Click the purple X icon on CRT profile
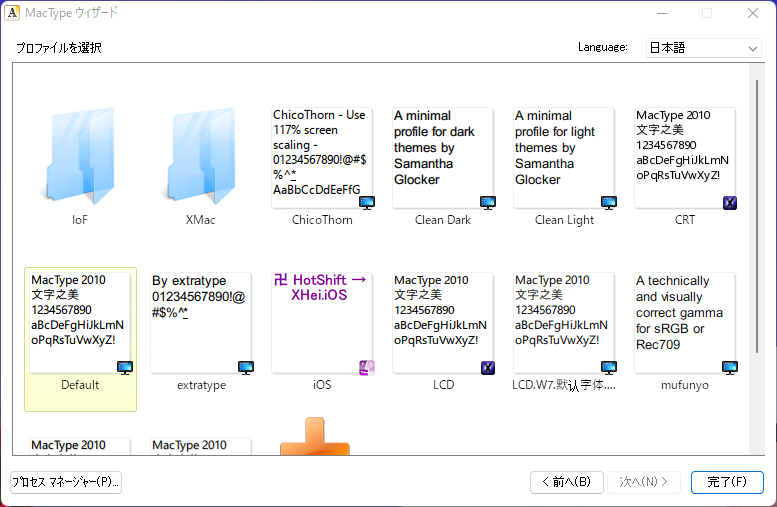 tap(729, 203)
